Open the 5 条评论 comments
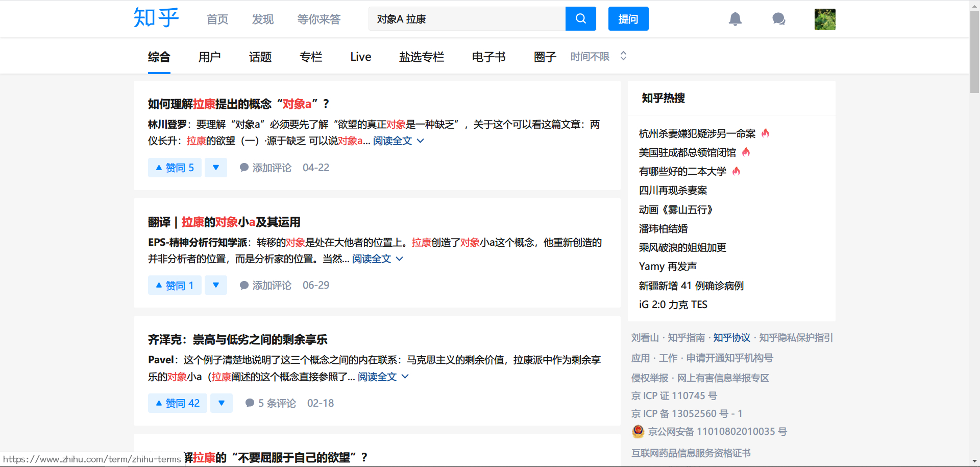This screenshot has width=980, height=467. click(x=271, y=403)
